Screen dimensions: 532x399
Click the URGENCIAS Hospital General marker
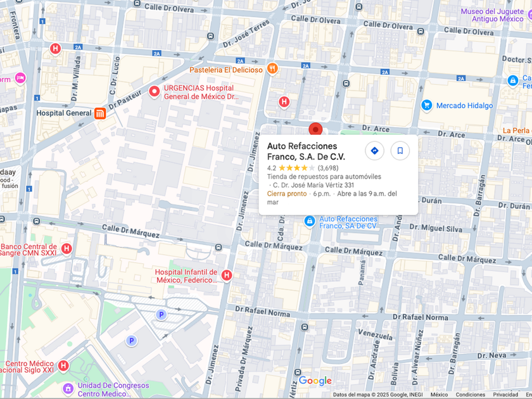pyautogui.click(x=155, y=92)
